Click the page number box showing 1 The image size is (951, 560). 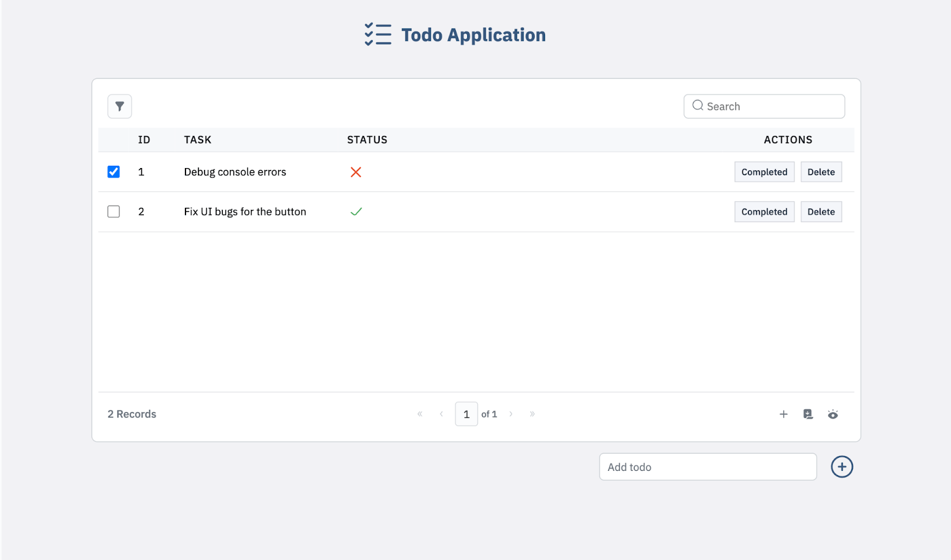point(466,414)
